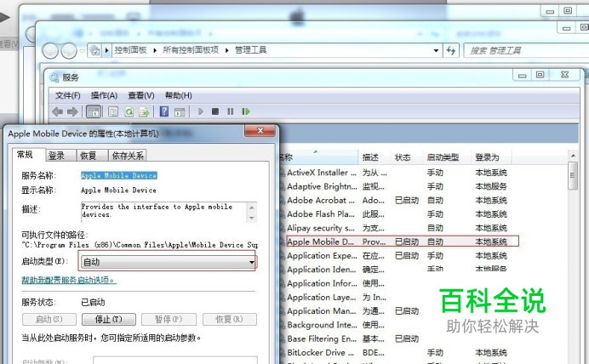The image size is (589, 364).
Task: Open the 文件(F) menu
Action: 68,96
